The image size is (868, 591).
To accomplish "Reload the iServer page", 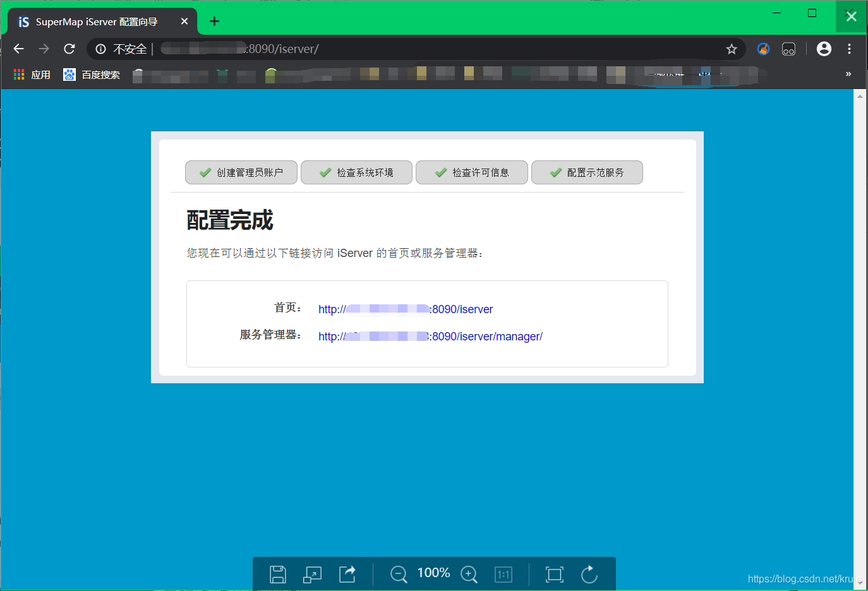I will point(69,49).
